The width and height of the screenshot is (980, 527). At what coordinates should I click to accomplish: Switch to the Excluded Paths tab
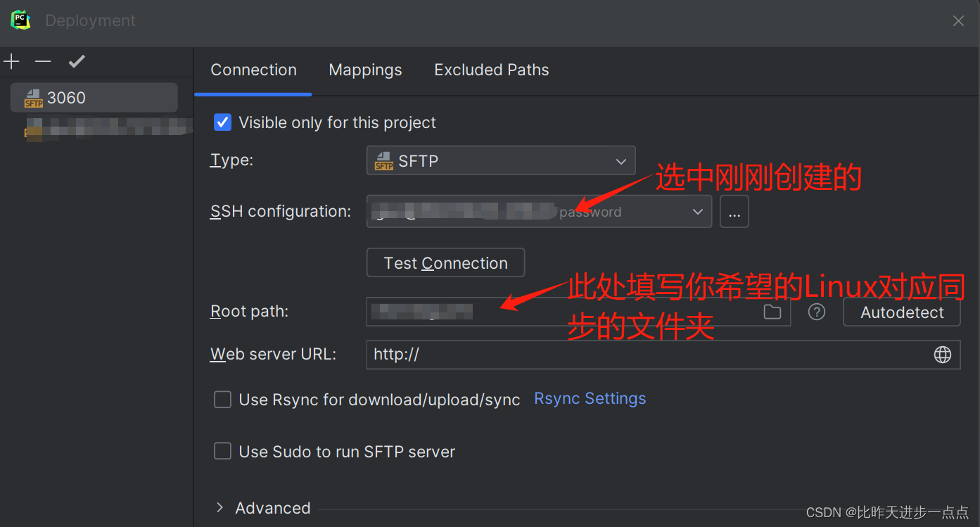click(491, 70)
